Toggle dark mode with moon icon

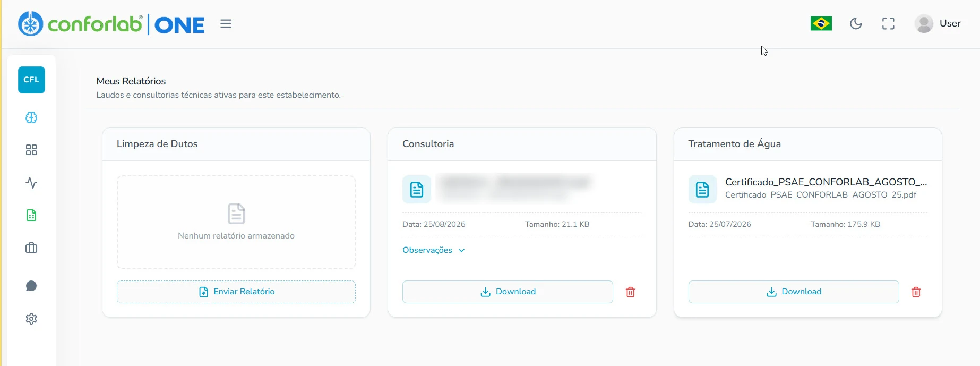[x=856, y=23]
